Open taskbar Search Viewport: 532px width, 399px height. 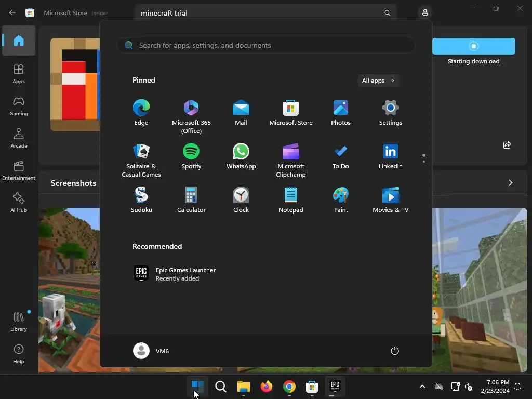point(220,387)
